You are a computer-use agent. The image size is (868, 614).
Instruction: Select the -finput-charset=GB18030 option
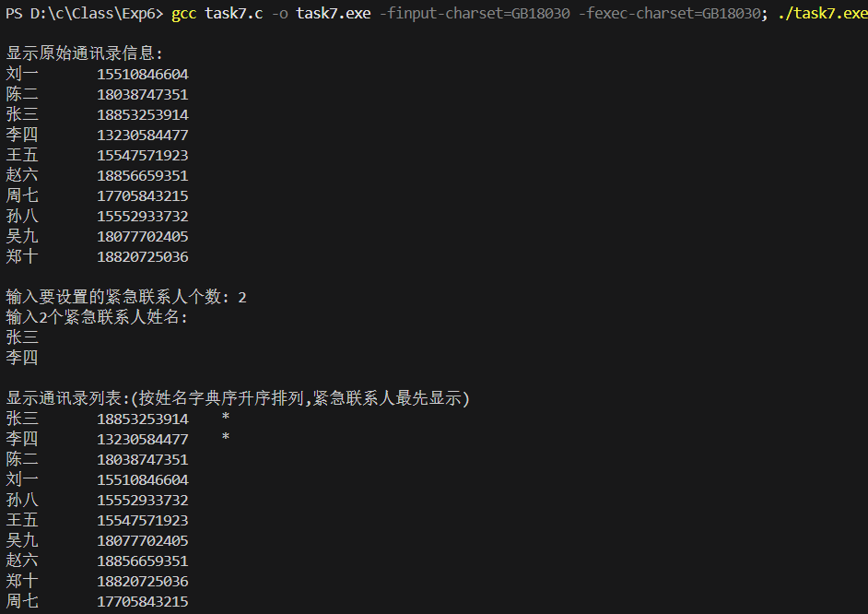(475, 13)
